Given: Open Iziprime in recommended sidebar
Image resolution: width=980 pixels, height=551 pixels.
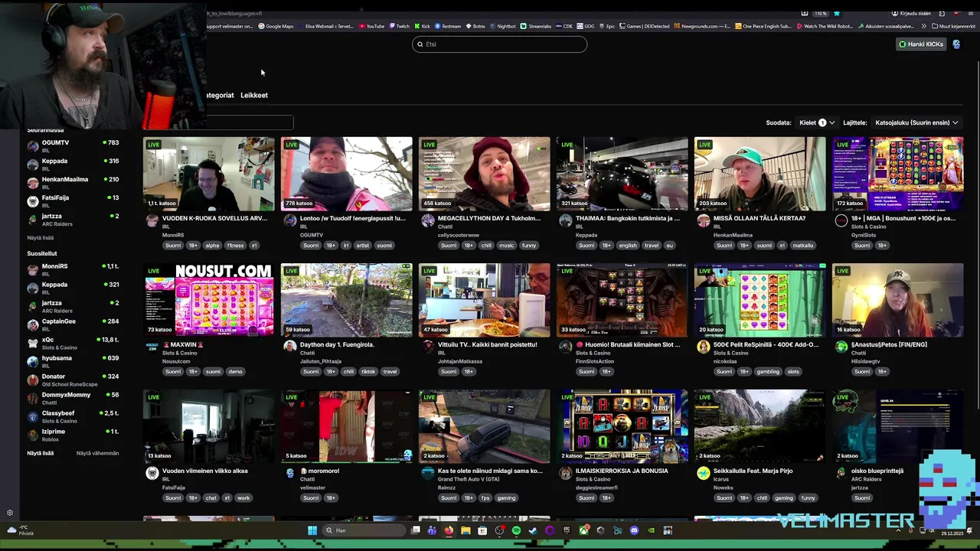Looking at the screenshot, I should (x=73, y=435).
